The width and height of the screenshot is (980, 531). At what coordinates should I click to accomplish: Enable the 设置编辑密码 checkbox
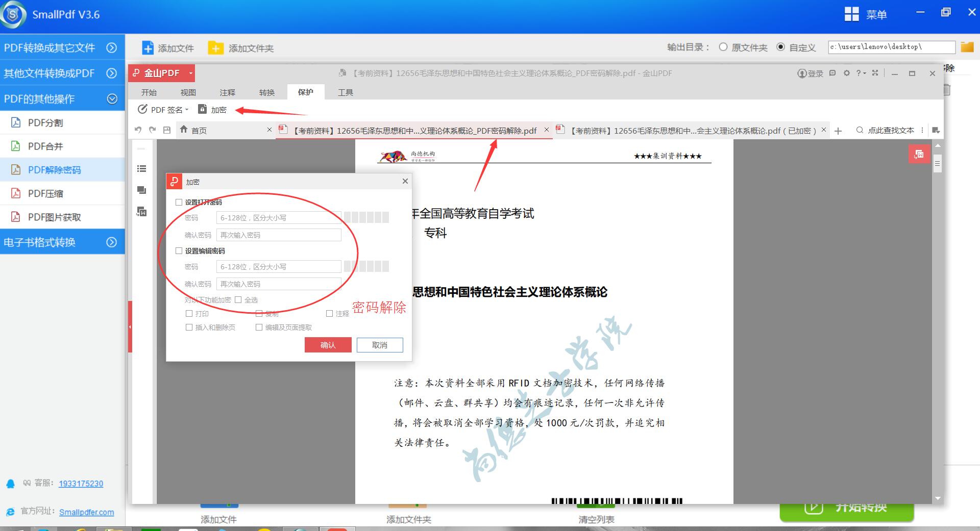pyautogui.click(x=179, y=250)
